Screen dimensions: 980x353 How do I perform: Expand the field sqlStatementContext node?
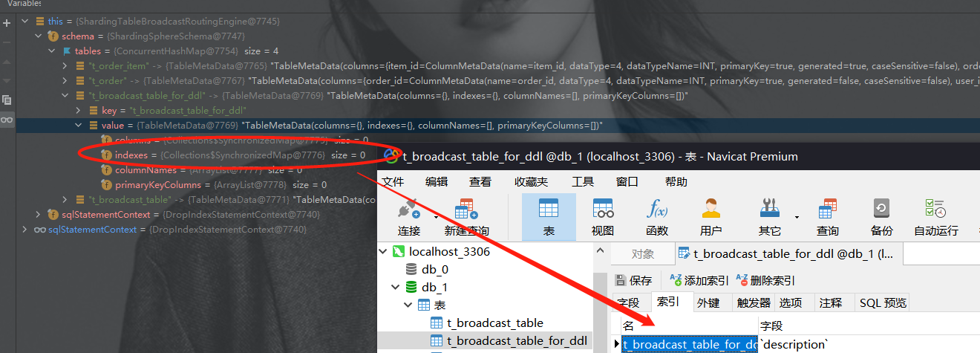39,214
